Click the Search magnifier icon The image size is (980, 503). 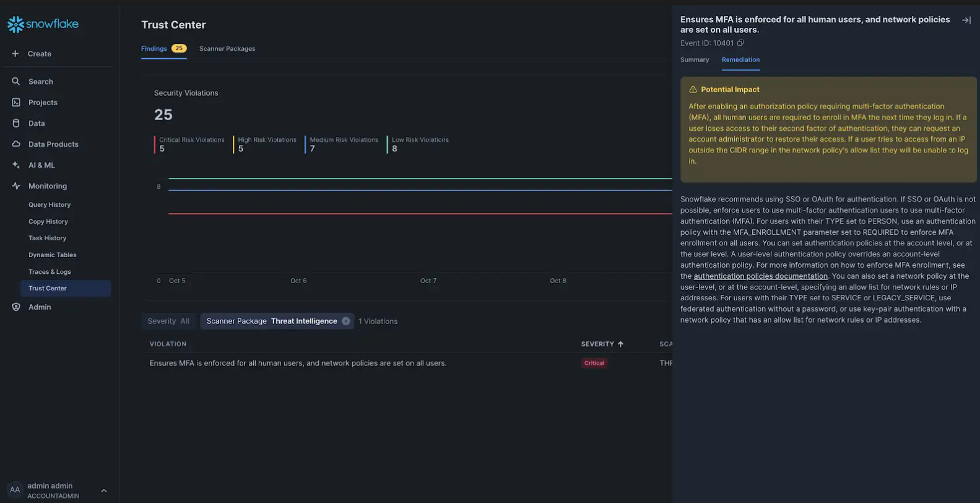pos(15,81)
